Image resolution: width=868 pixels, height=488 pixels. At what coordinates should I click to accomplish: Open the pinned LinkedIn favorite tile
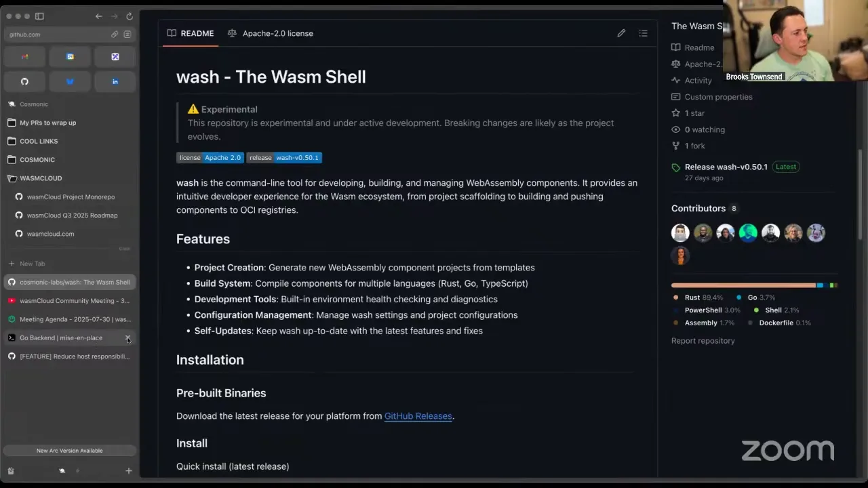point(115,81)
